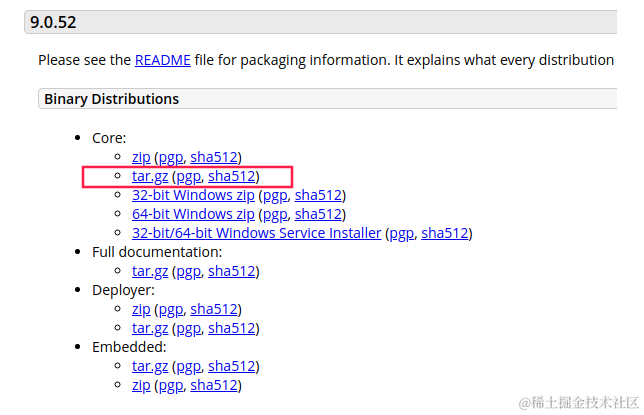This screenshot has height=415, width=644.
Task: Open sha512 for 32-bit Windows zip
Action: point(318,195)
